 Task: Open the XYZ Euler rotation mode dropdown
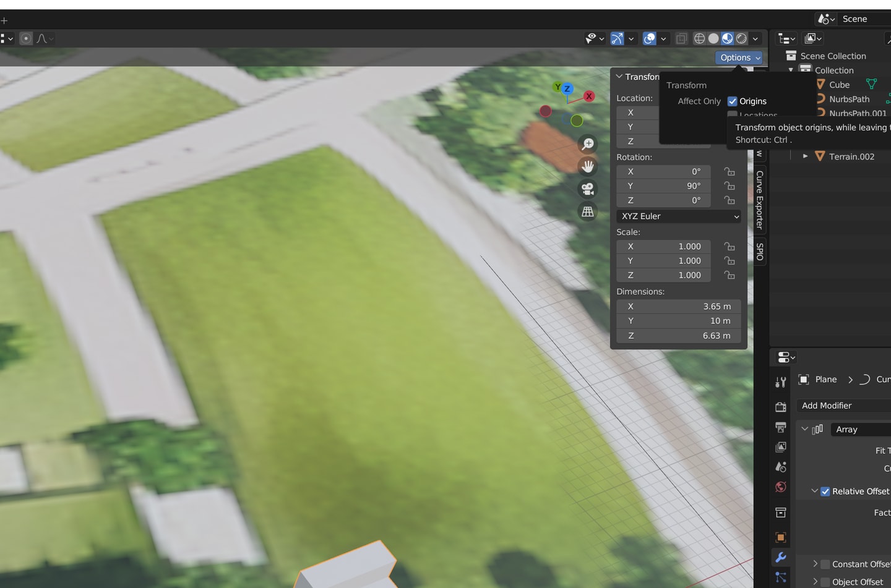pos(679,216)
